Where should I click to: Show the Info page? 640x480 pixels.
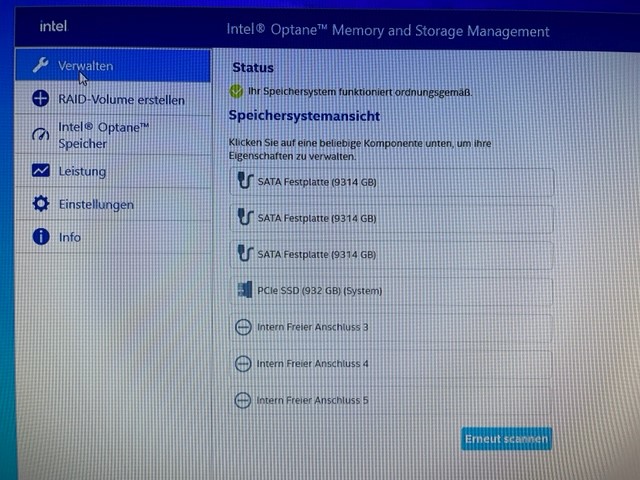click(x=113, y=237)
